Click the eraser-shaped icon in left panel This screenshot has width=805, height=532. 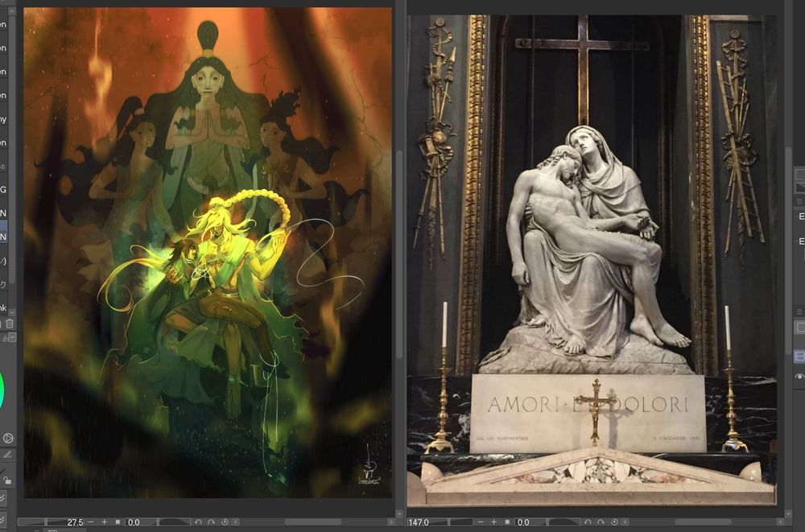pos(7,455)
